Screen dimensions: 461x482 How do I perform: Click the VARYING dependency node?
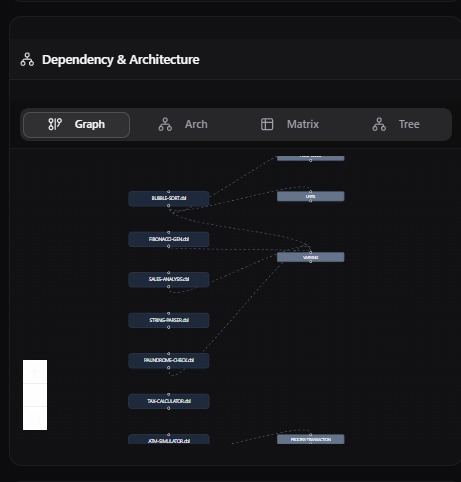(x=310, y=257)
